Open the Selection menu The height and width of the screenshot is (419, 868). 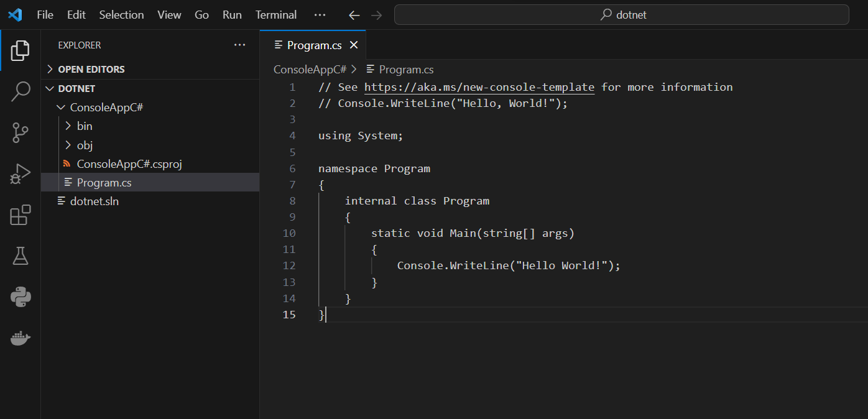point(121,15)
